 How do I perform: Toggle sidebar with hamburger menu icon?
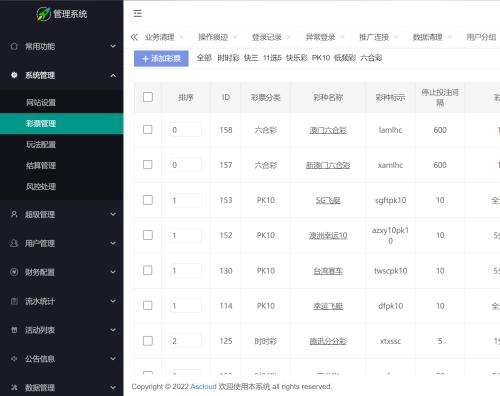[137, 13]
